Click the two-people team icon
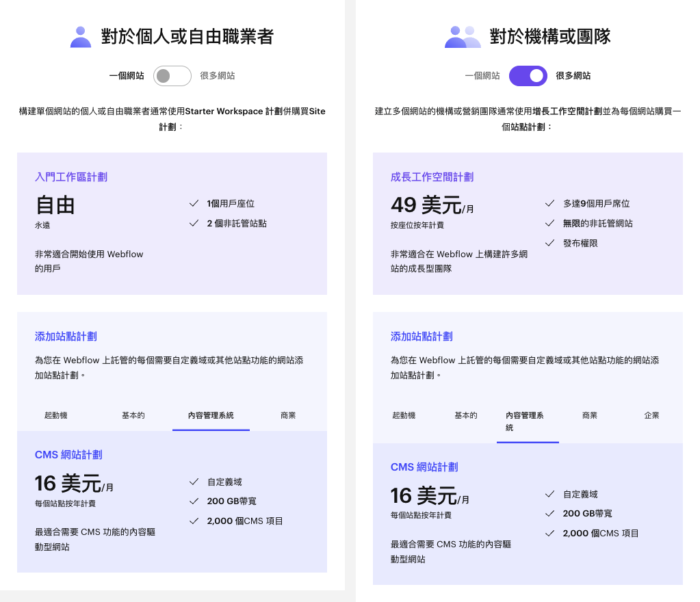This screenshot has width=700, height=602. click(x=463, y=36)
